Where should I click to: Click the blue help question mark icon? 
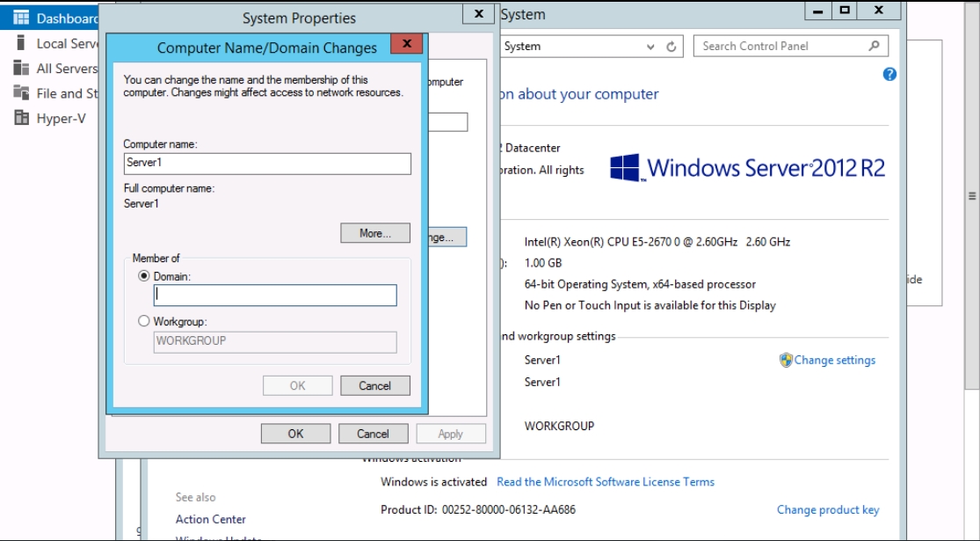(x=889, y=75)
